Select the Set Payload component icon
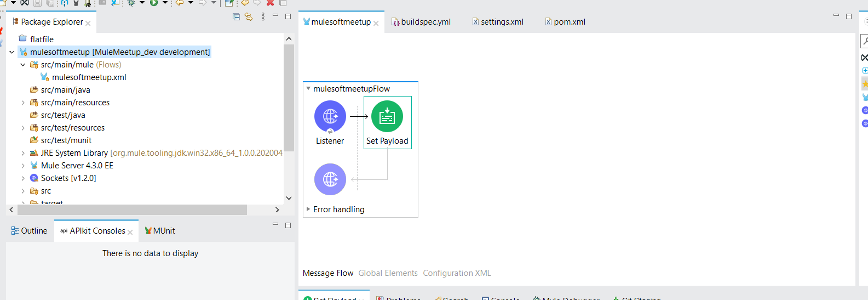This screenshot has height=300, width=868. 387,116
